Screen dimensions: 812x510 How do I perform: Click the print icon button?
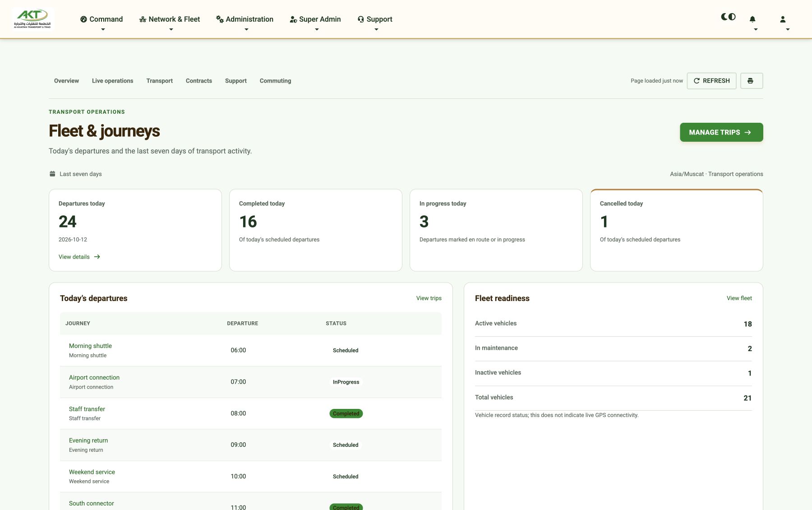point(752,81)
